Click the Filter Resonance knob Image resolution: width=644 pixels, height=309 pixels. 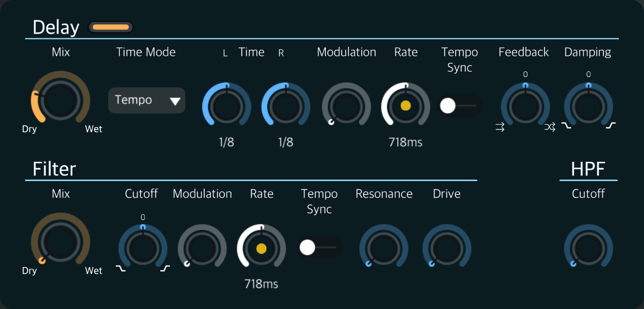click(x=383, y=248)
